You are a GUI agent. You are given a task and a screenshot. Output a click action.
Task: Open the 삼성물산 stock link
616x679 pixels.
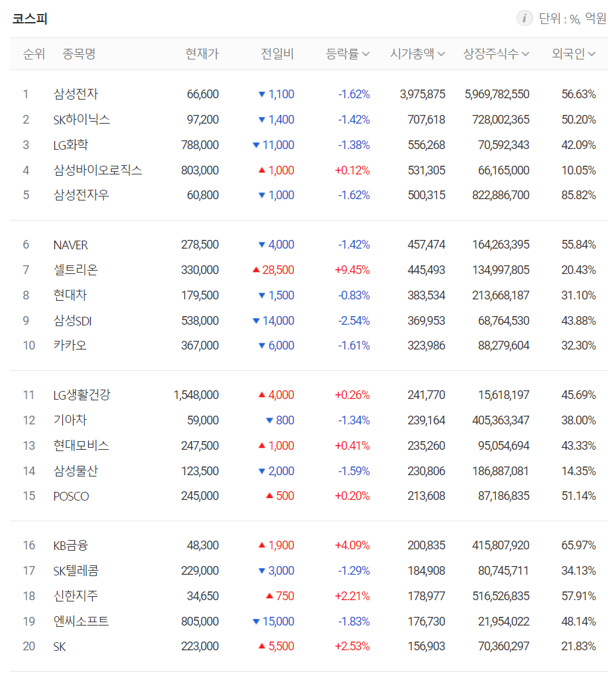[x=75, y=471]
